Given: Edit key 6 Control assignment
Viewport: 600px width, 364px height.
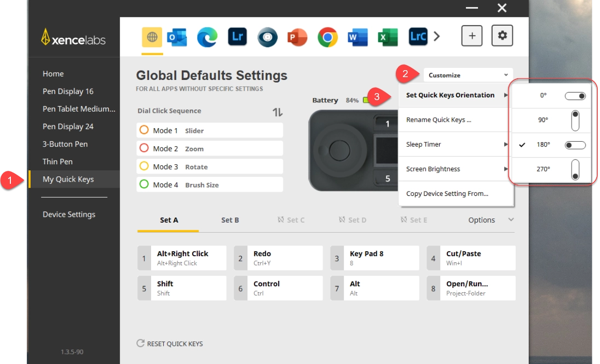Looking at the screenshot, I should [x=278, y=288].
